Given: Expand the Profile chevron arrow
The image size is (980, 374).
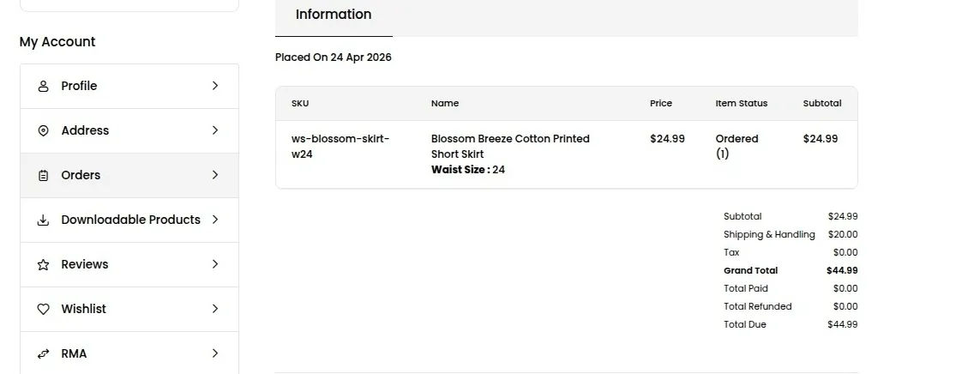Looking at the screenshot, I should point(215,86).
